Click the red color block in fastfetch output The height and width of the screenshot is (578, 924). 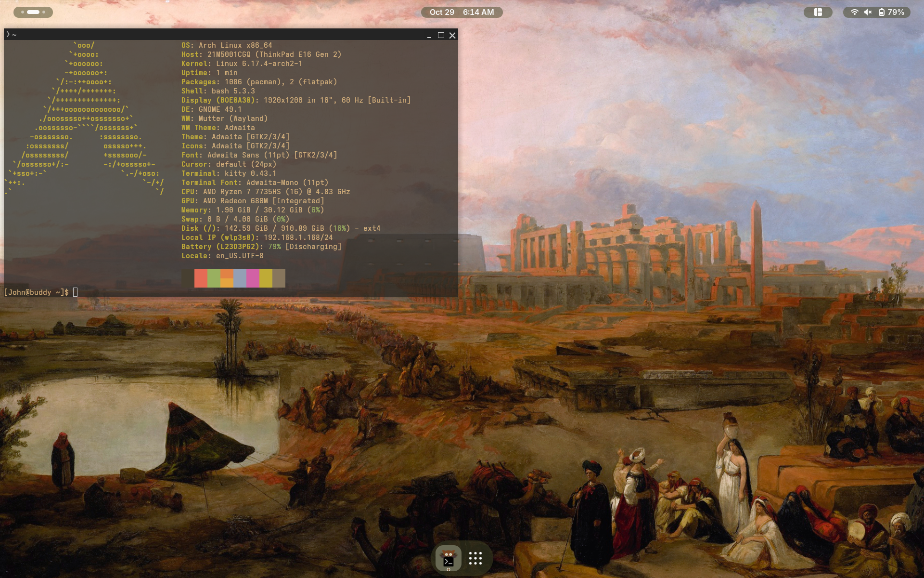click(x=201, y=278)
